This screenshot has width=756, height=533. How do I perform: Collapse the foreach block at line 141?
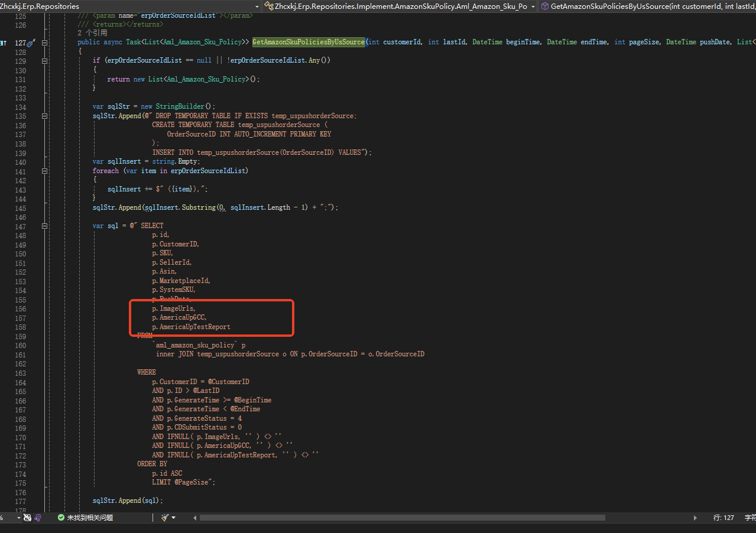click(45, 171)
